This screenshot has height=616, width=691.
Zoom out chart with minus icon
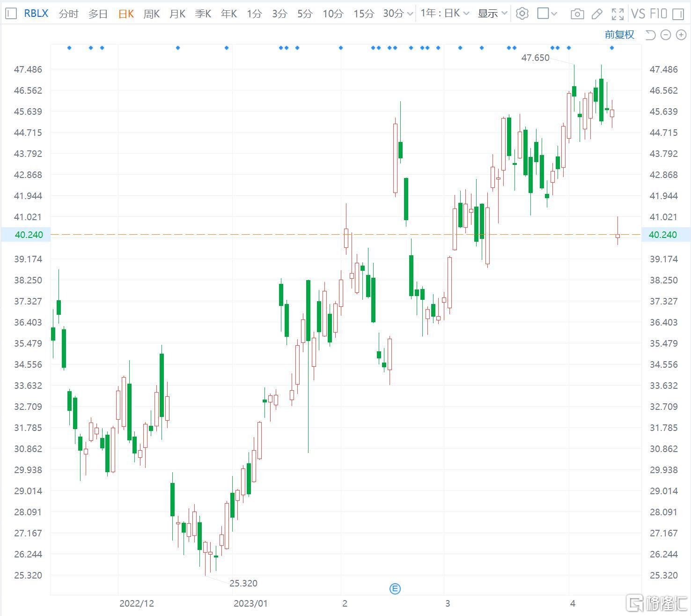[666, 35]
